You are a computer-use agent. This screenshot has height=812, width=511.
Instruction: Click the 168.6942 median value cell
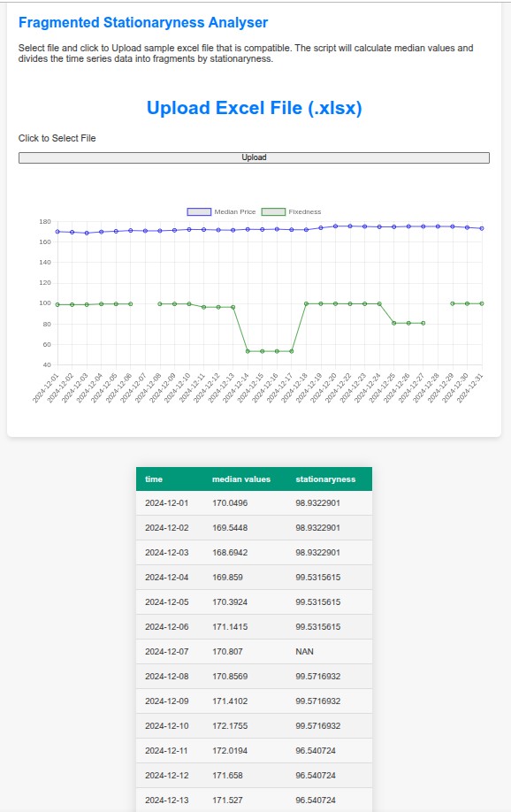(x=230, y=553)
